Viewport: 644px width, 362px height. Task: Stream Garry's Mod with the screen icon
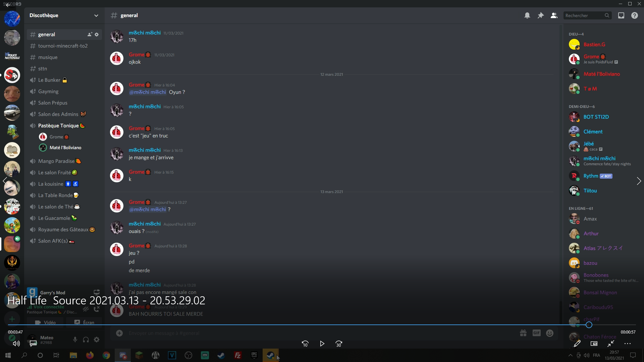[97, 292]
